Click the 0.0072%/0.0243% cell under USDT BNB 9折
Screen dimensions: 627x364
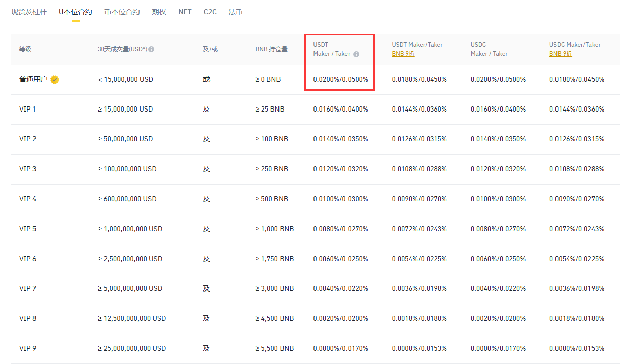tap(420, 229)
